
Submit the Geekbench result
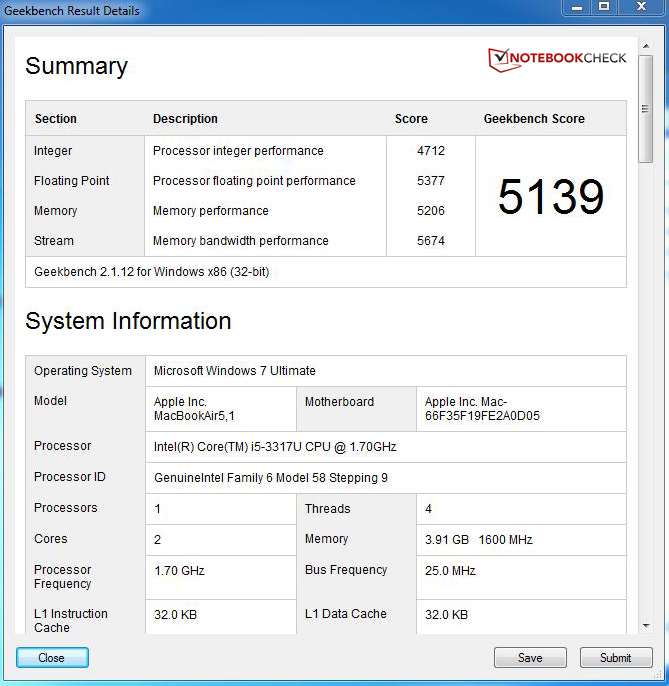(616, 657)
